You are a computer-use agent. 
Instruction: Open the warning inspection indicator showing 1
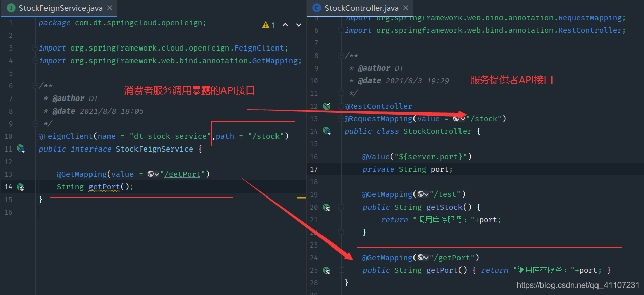coord(268,24)
